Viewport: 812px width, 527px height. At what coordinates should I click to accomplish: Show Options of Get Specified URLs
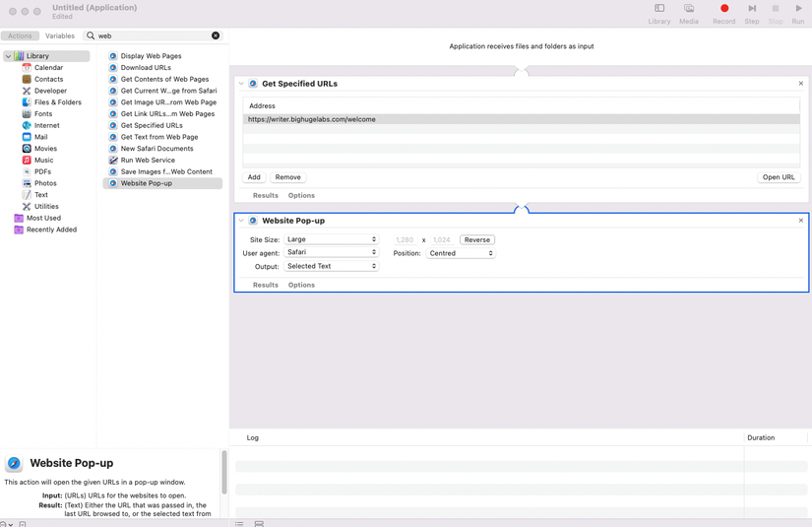click(x=301, y=195)
